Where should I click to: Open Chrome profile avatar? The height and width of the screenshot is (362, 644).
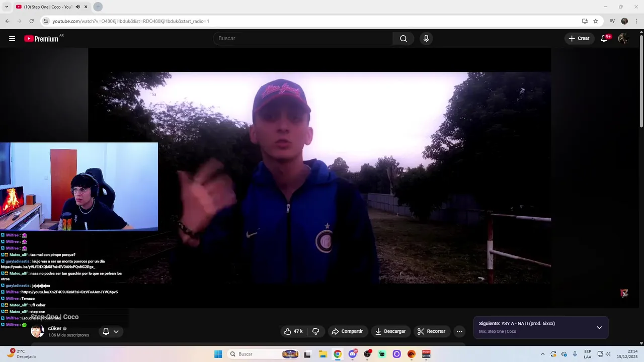(x=624, y=21)
